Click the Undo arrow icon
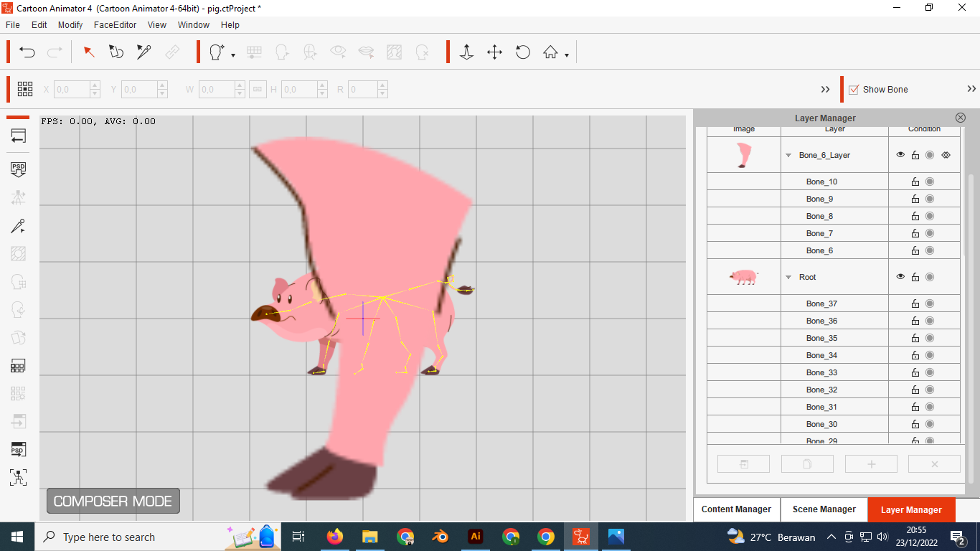 [x=27, y=52]
